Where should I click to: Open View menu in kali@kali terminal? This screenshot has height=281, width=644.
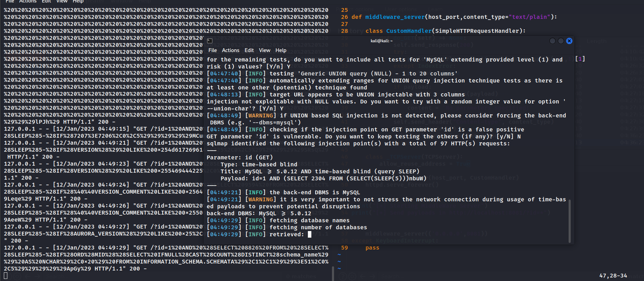265,50
